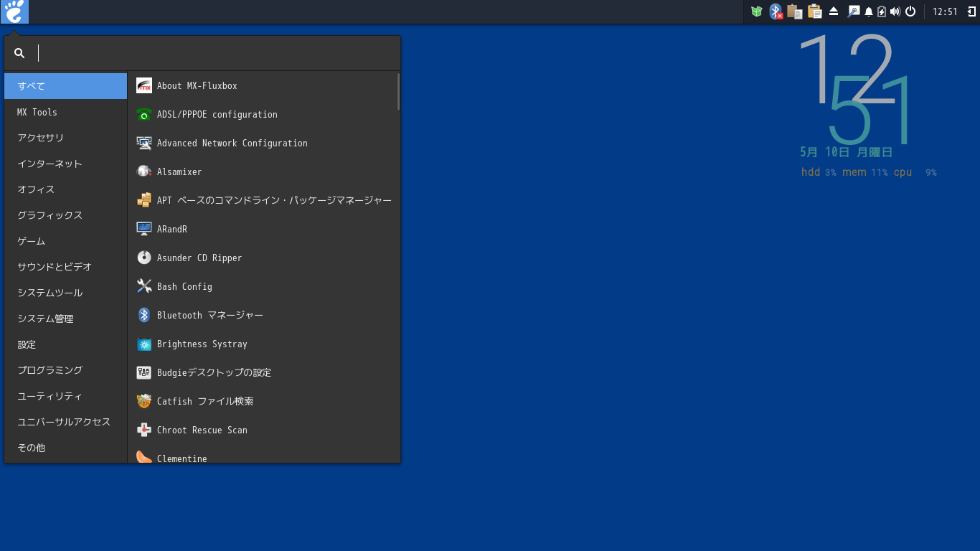
Task: Click the Bluetooth tray icon
Action: pos(776,11)
